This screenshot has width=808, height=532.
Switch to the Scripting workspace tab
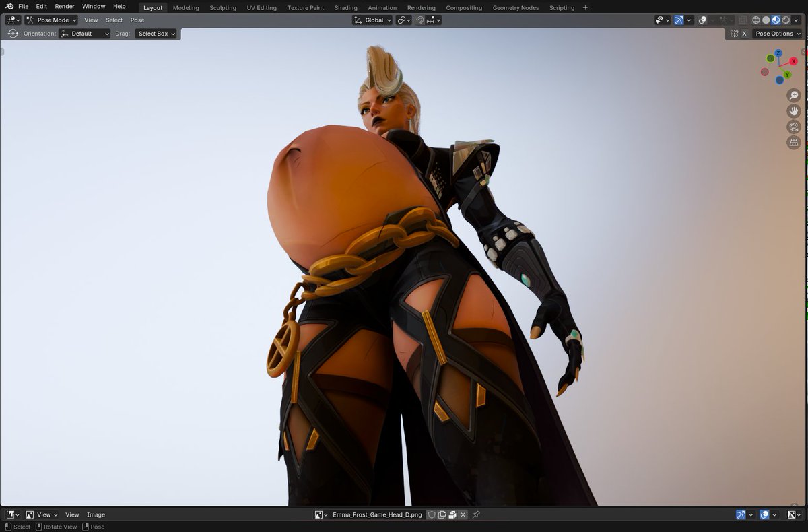click(562, 8)
